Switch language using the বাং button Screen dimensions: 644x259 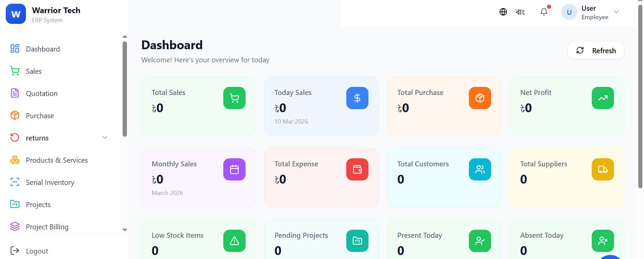point(520,12)
